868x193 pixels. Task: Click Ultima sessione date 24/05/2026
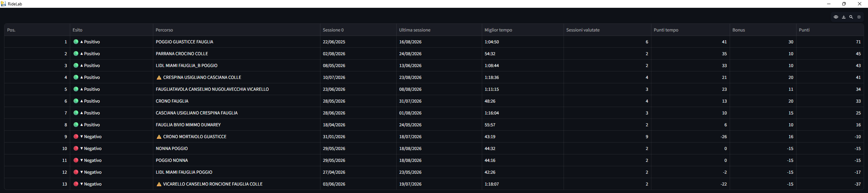pyautogui.click(x=410, y=125)
